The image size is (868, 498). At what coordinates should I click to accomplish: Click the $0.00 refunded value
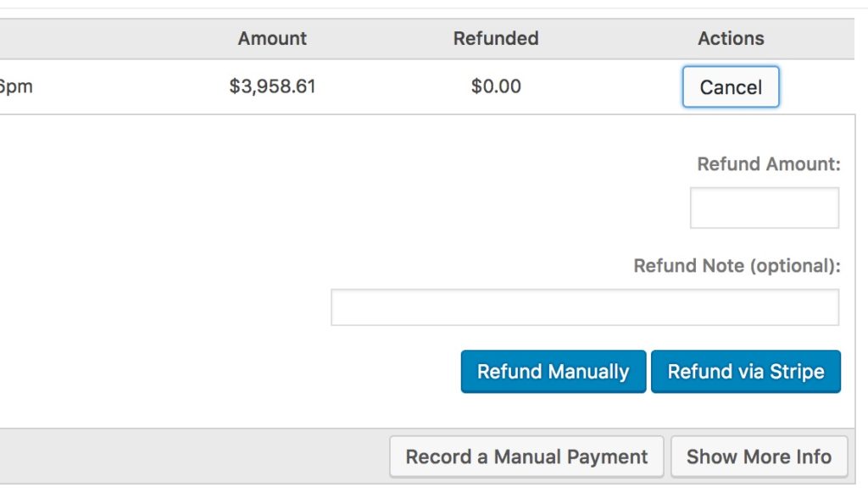point(496,86)
